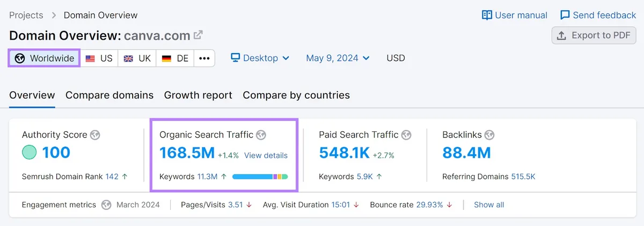Switch to the Overview tab
Screen dimensions: 644x226
[x=32, y=95]
